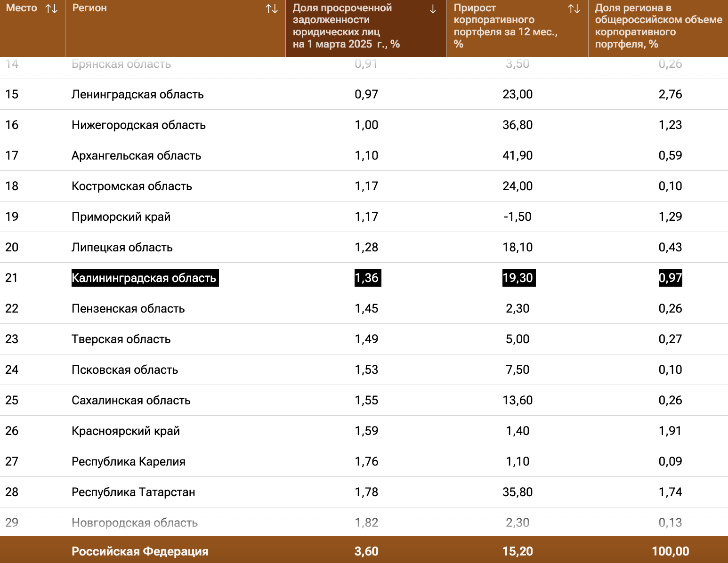
Task: Click growth value 23,00
Action: [x=518, y=94]
